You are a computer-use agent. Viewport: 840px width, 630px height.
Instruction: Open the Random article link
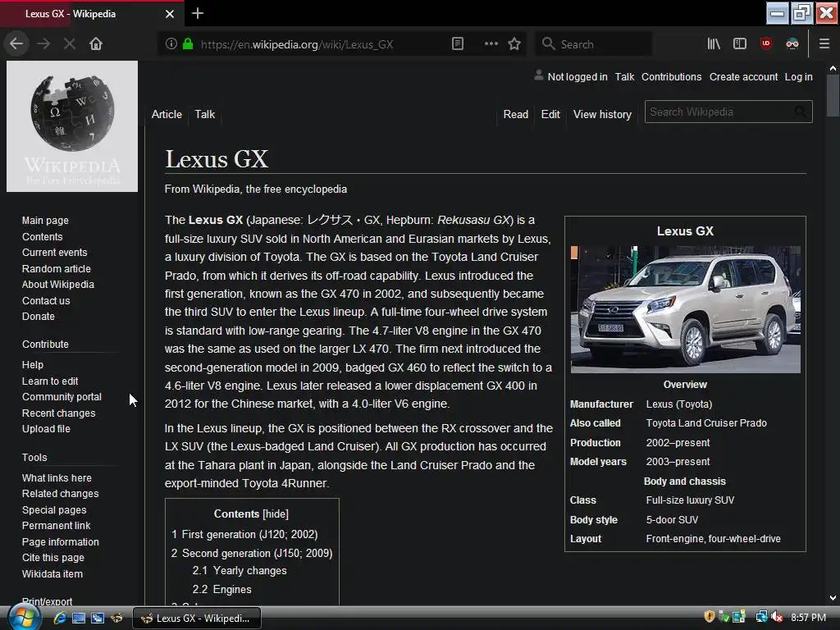[57, 268]
